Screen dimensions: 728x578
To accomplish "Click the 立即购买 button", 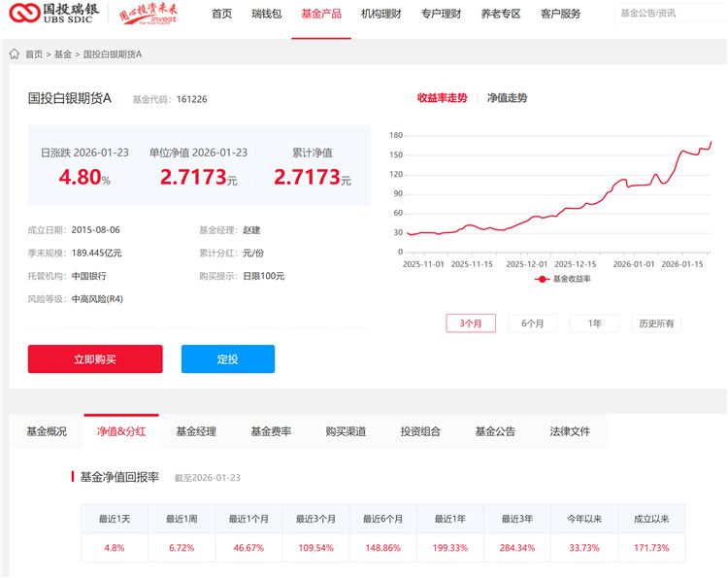I will point(95,359).
